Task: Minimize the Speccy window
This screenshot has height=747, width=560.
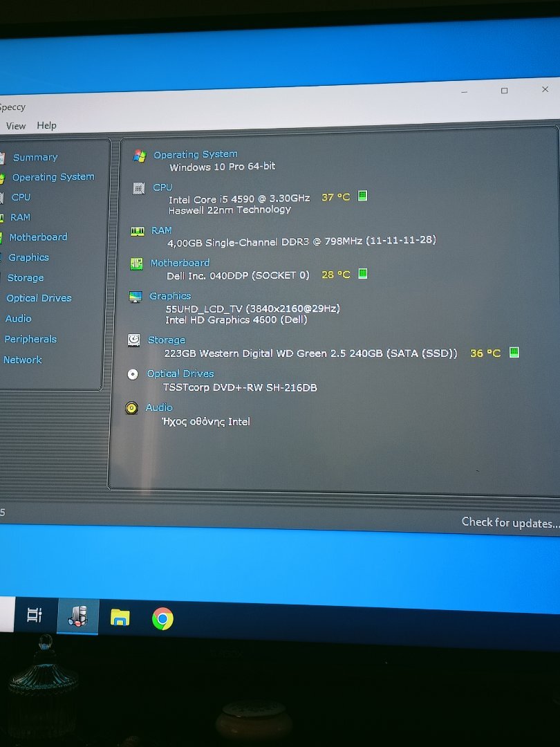Action: pyautogui.click(x=465, y=91)
